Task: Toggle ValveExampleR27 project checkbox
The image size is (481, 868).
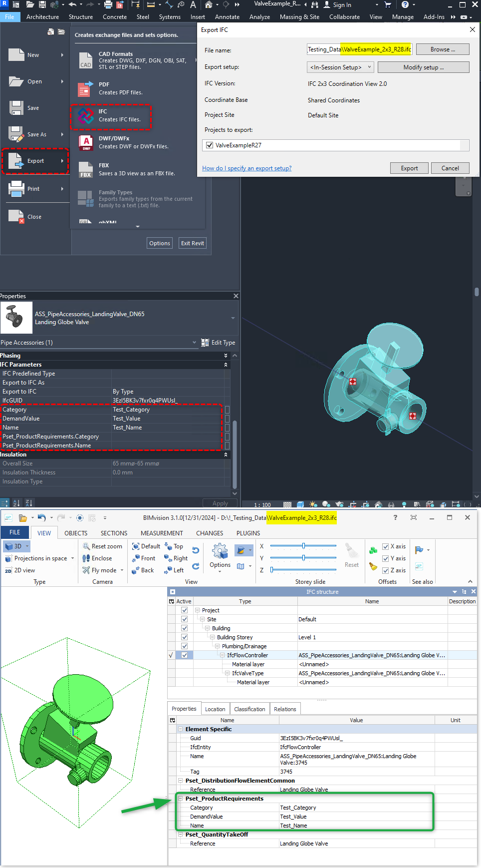Action: click(x=210, y=145)
